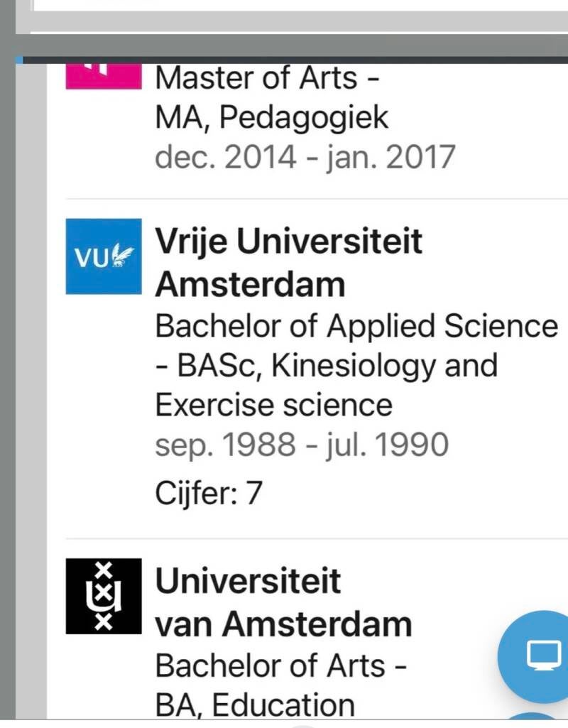
Task: Click the small blue marker on dark bar
Action: pos(18,60)
